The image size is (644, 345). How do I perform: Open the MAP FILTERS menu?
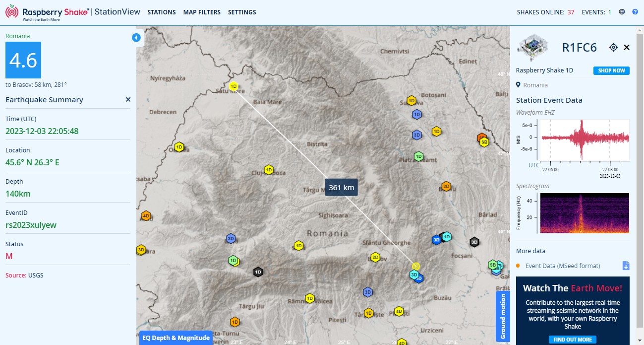coord(202,12)
